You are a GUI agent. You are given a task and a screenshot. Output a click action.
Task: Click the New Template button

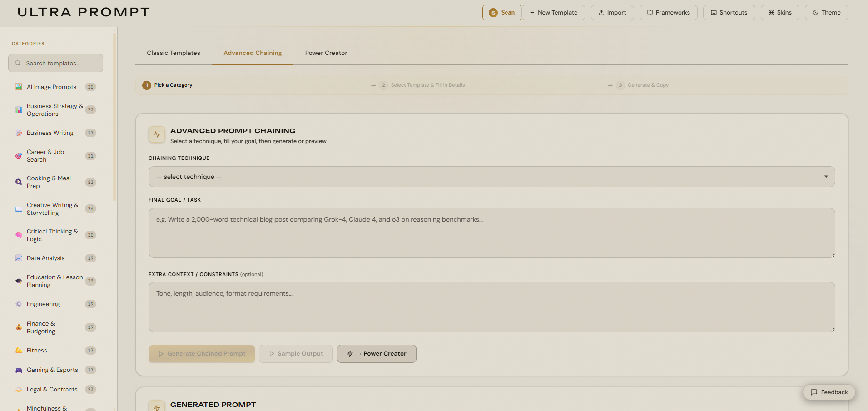(x=553, y=13)
